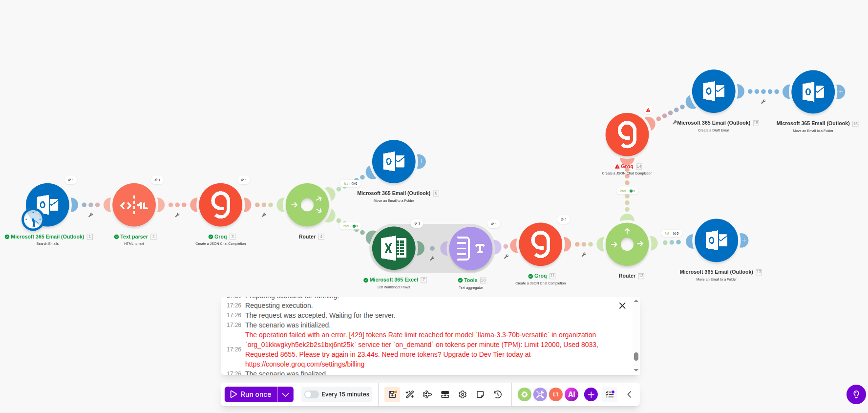Click the operations bubble above Groq module 11
This screenshot has height=413, width=868.
pyautogui.click(x=564, y=219)
